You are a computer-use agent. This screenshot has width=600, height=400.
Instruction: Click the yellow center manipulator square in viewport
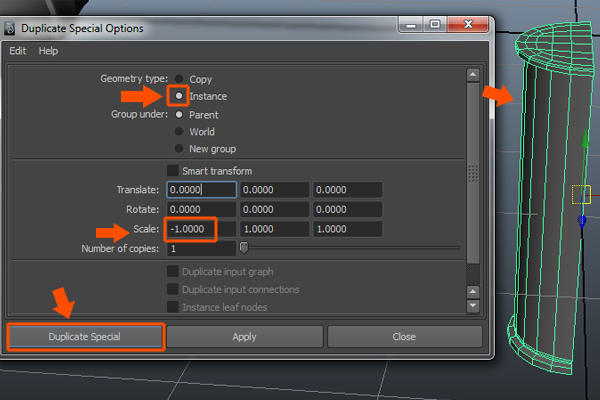[x=581, y=194]
